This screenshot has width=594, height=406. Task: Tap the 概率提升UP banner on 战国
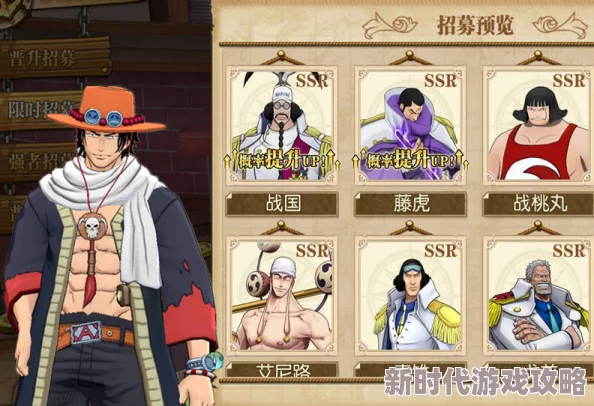282,160
